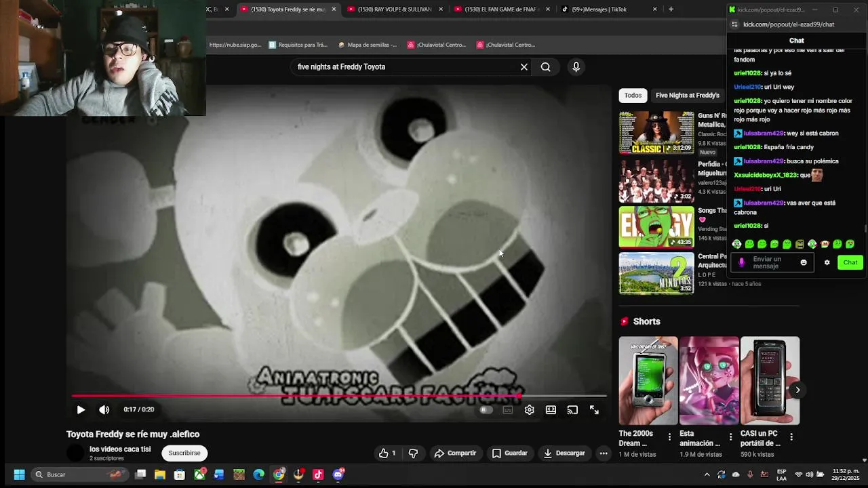Click the YouTube search magnifier button
Screen dimensions: 868x488
(546, 67)
